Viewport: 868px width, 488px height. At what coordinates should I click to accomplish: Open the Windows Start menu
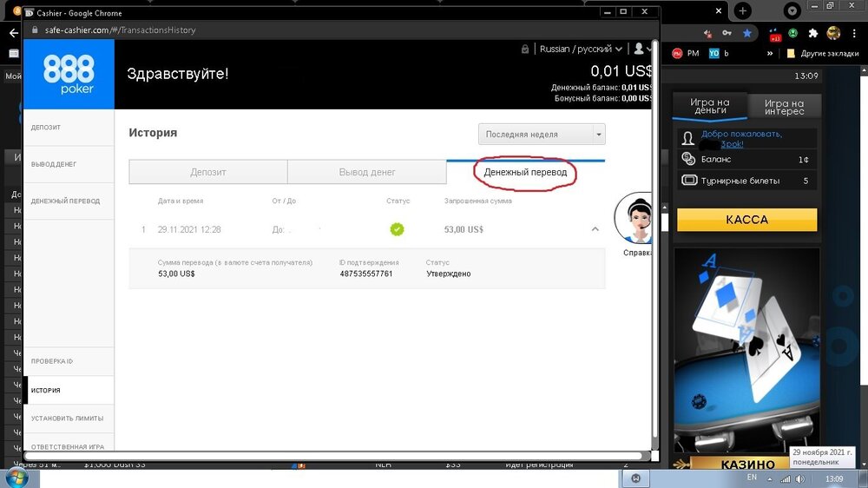pos(16,478)
